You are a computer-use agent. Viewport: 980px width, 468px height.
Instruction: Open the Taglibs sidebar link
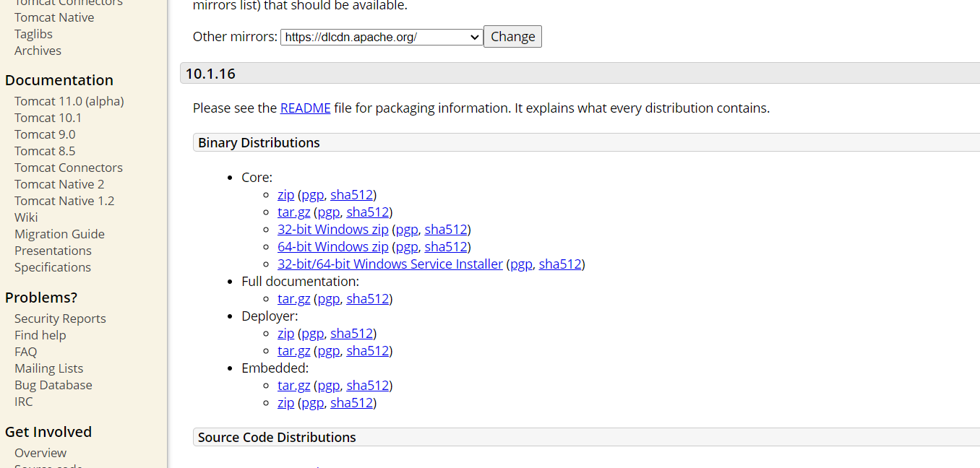pos(33,34)
